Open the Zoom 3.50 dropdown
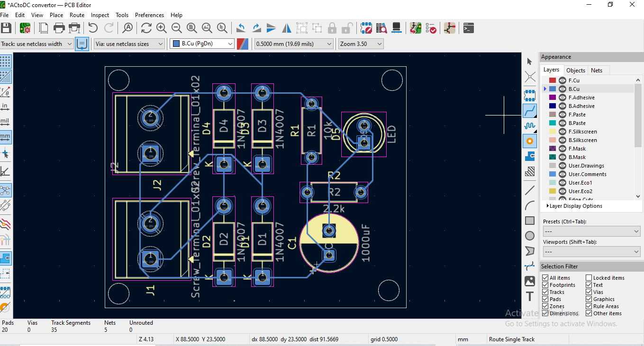Image resolution: width=644 pixels, height=346 pixels. [x=361, y=44]
